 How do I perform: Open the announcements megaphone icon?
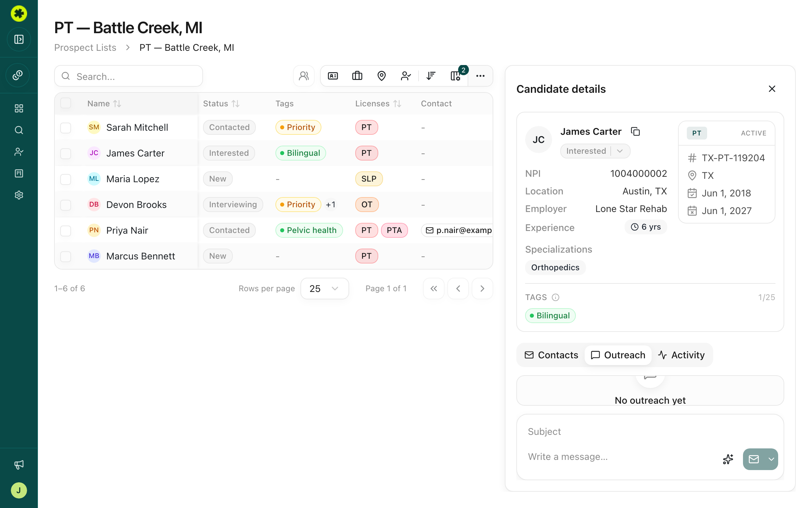click(x=19, y=465)
